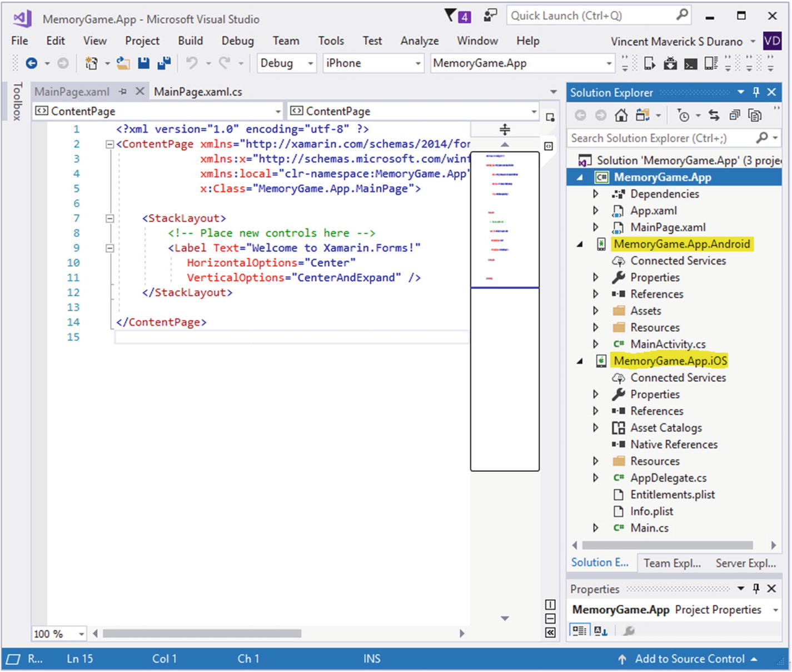Collapse the MemoryGame.App.Android project
This screenshot has width=792, height=672.
580,244
